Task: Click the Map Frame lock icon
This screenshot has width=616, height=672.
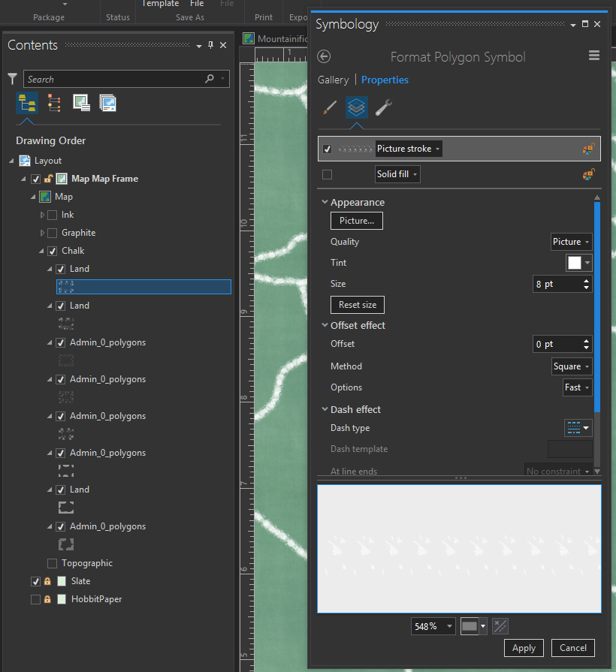Action: (48, 179)
